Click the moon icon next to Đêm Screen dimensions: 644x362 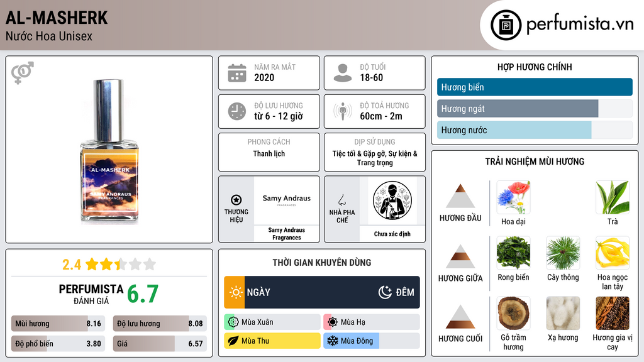point(385,292)
